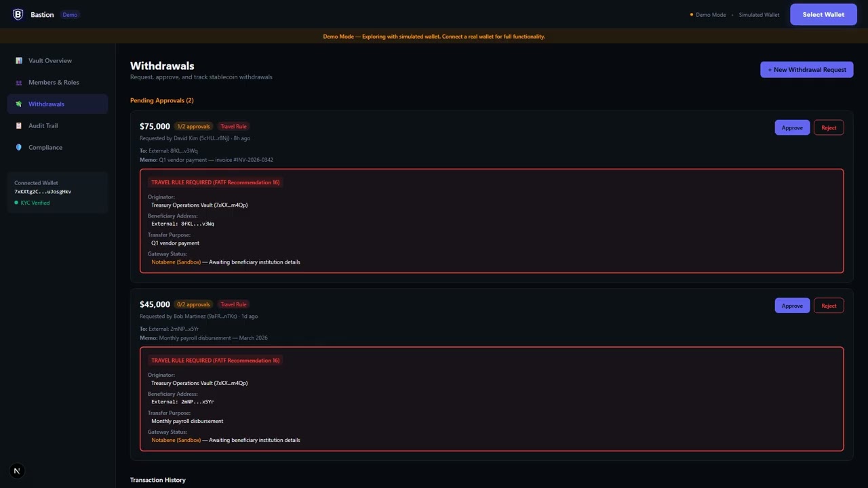The width and height of the screenshot is (868, 488).
Task: Click the first TRAVEL RULE REQUIRED label
Action: coord(215,182)
